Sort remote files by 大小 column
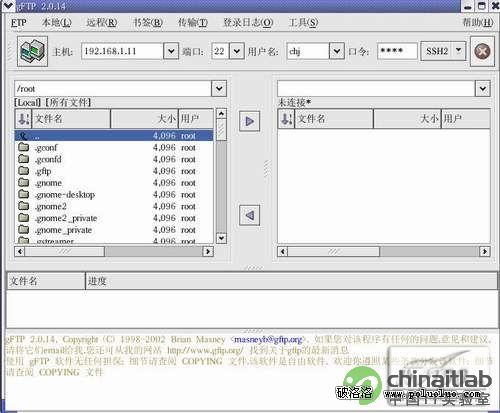The image size is (500, 413). pos(407,119)
